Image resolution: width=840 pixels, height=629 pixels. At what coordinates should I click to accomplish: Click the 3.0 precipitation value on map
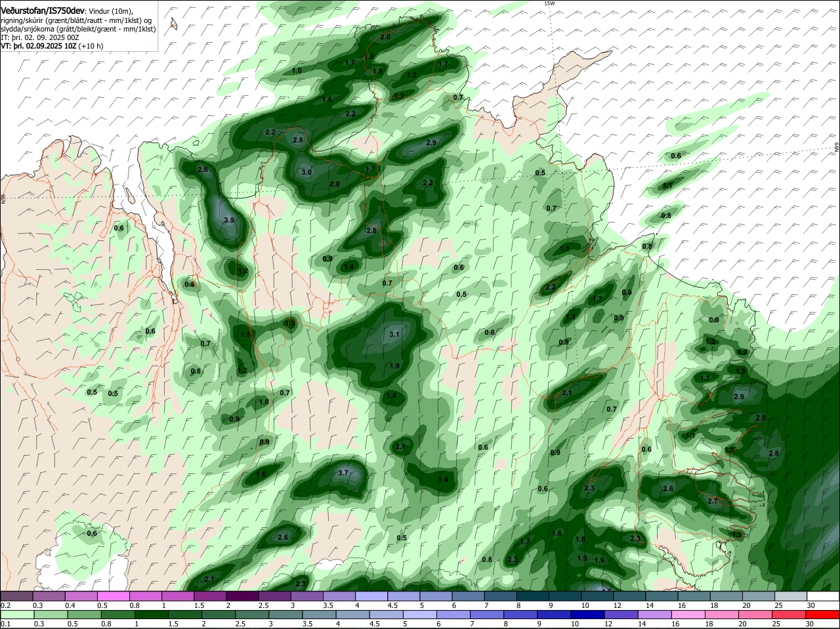point(306,172)
